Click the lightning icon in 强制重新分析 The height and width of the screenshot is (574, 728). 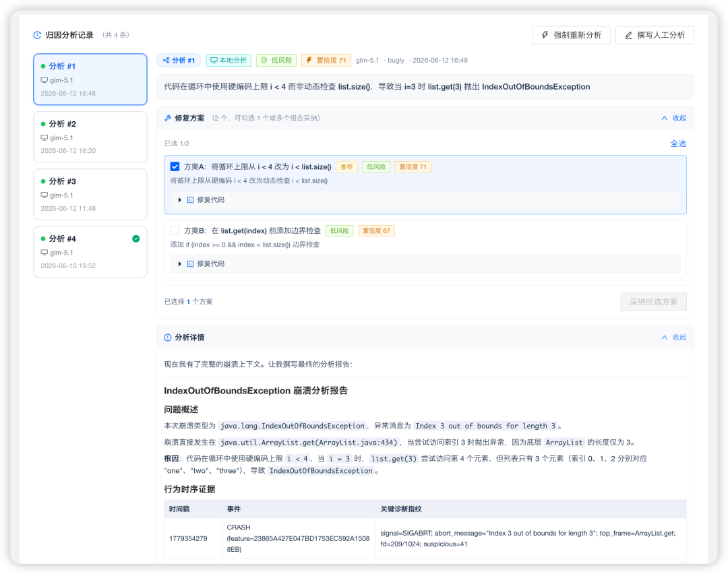(x=545, y=35)
